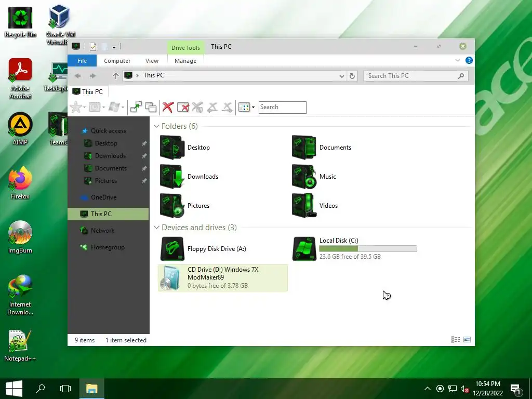Click the muted volume tray icon
Image resolution: width=532 pixels, height=399 pixels.
point(464,389)
